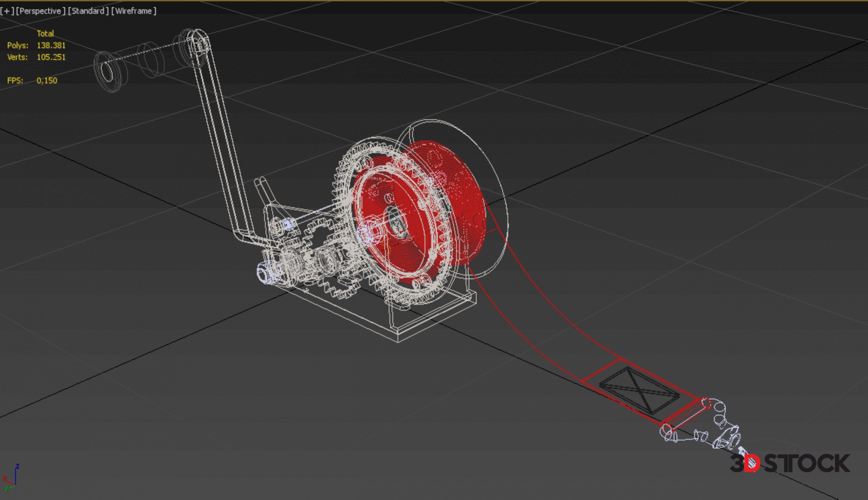Open the Wireframe shading mode menu
This screenshot has width=868, height=500.
click(x=134, y=11)
